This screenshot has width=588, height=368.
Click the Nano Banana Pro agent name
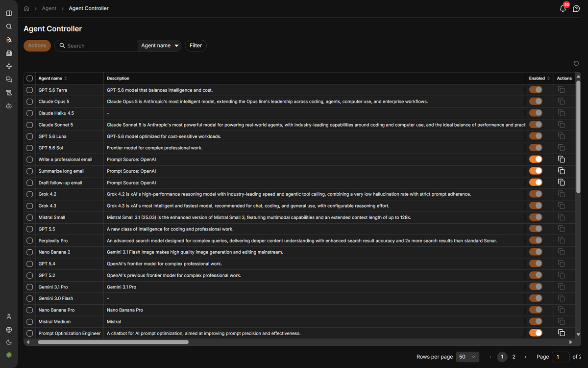57,310
